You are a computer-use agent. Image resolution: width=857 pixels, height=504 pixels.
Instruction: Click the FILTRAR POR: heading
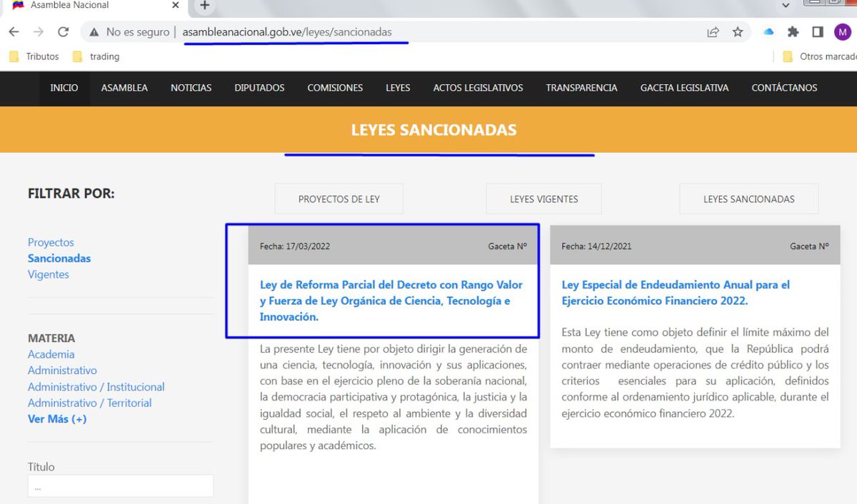click(x=71, y=193)
